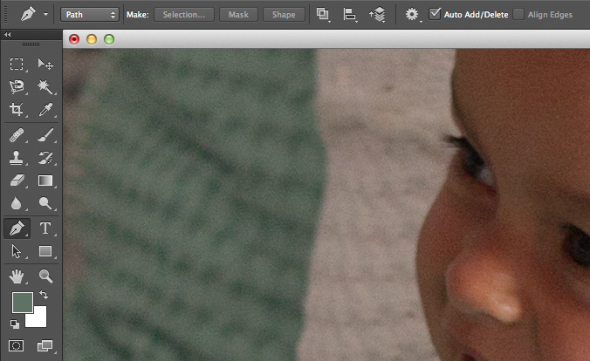Toggle Quick Mask mode
The height and width of the screenshot is (361, 590).
(x=16, y=346)
